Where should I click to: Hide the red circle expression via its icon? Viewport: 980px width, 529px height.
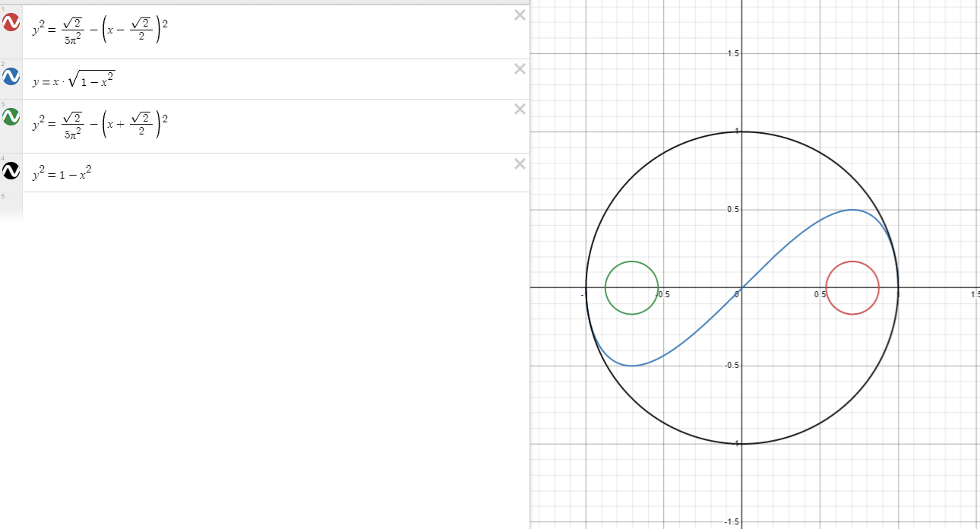point(11,24)
